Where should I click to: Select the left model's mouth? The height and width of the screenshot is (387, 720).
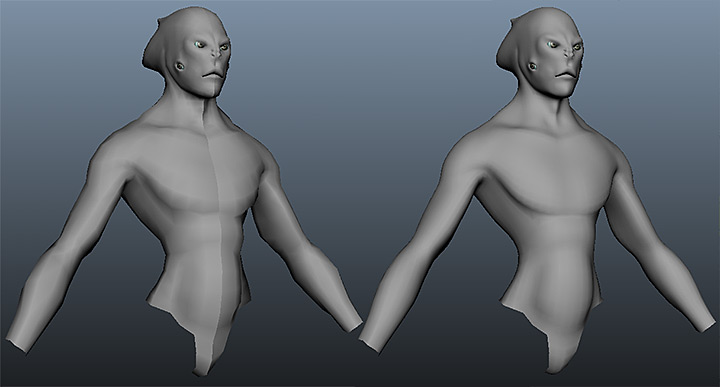pos(214,74)
